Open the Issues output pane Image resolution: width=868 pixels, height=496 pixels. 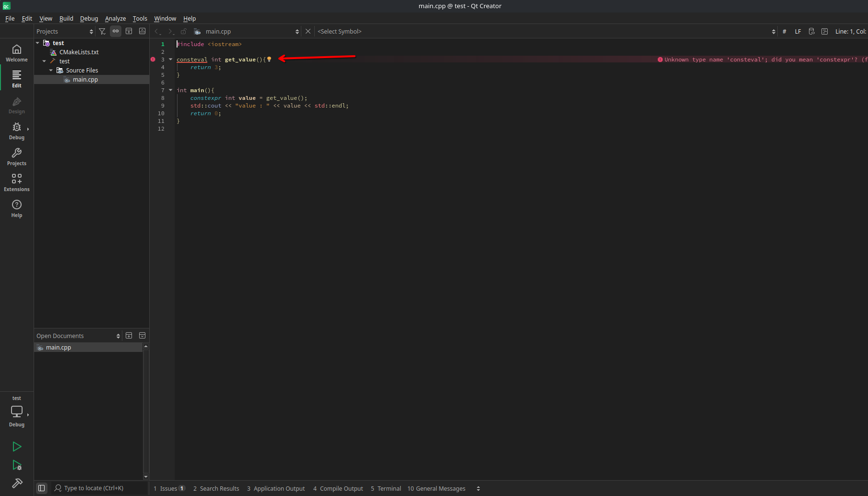(x=169, y=488)
